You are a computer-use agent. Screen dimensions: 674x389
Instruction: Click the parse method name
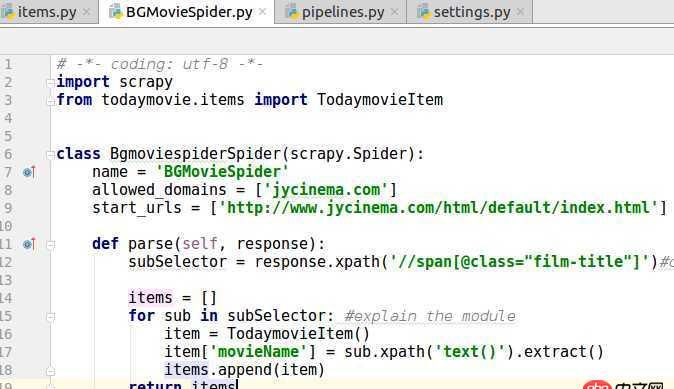click(x=150, y=244)
